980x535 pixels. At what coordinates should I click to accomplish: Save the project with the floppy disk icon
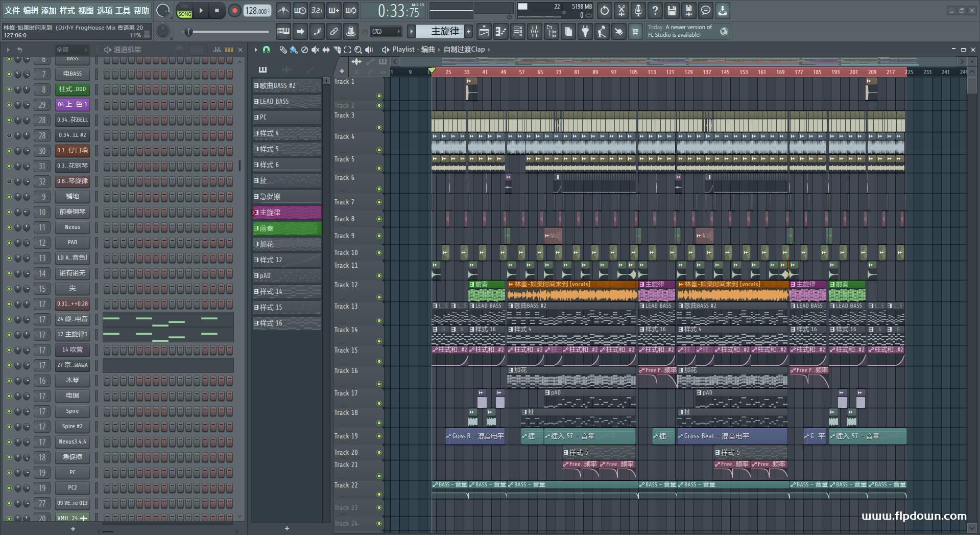pyautogui.click(x=672, y=10)
